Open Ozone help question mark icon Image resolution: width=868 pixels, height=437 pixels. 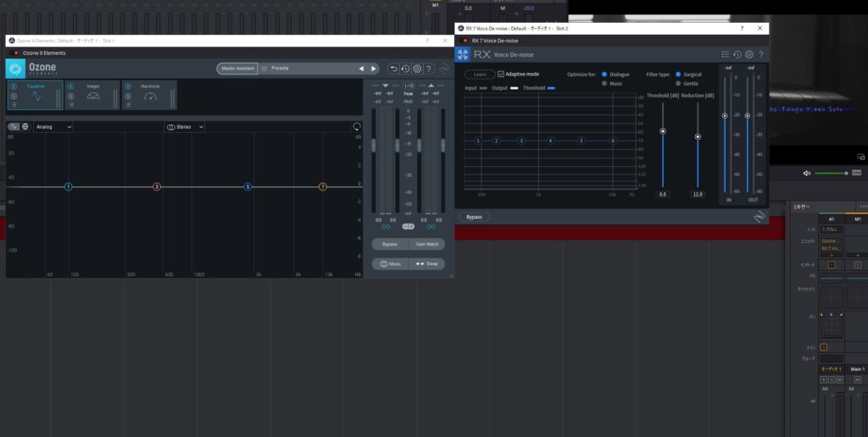click(x=429, y=69)
